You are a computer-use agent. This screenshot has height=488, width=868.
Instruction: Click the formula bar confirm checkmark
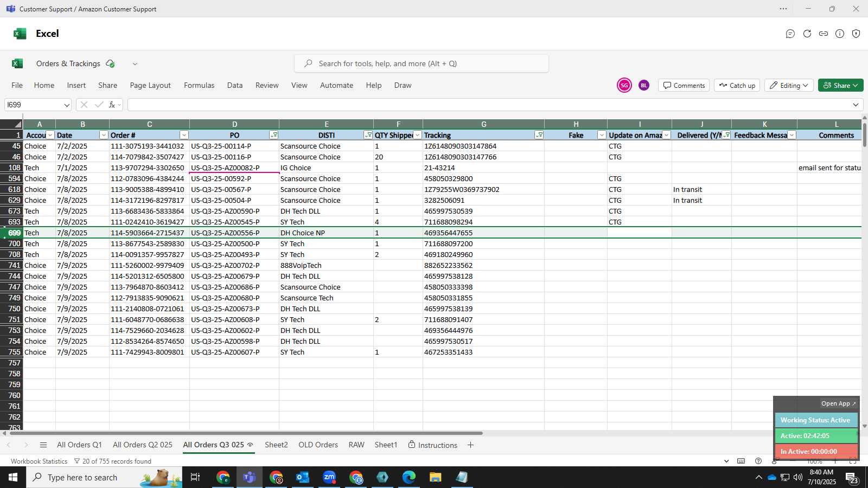coord(99,105)
